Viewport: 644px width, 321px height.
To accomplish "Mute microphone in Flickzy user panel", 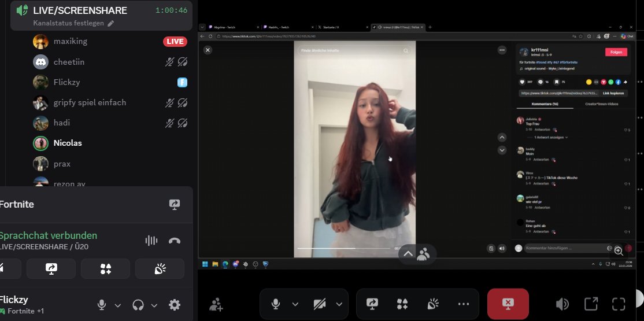I will coord(101,305).
